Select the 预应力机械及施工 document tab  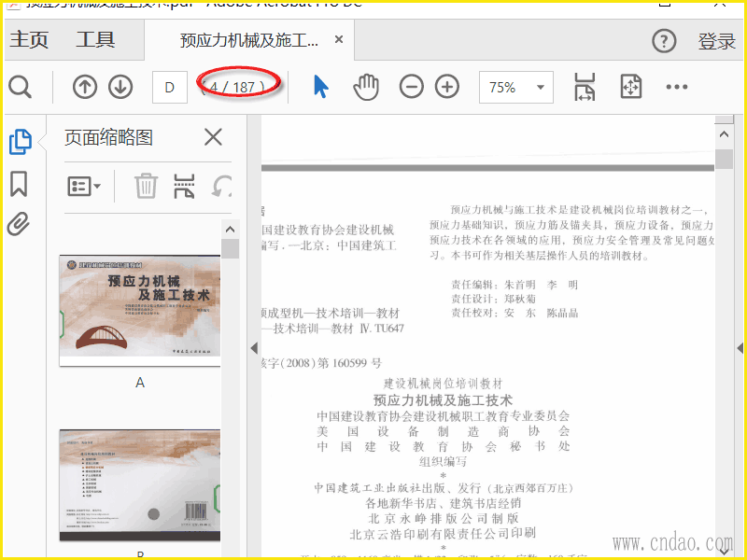pyautogui.click(x=248, y=40)
